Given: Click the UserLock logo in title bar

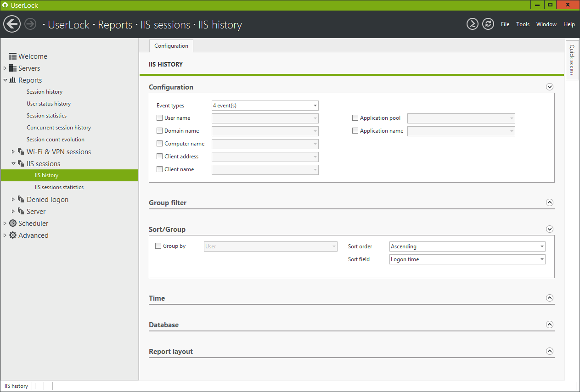Looking at the screenshot, I should [5, 6].
